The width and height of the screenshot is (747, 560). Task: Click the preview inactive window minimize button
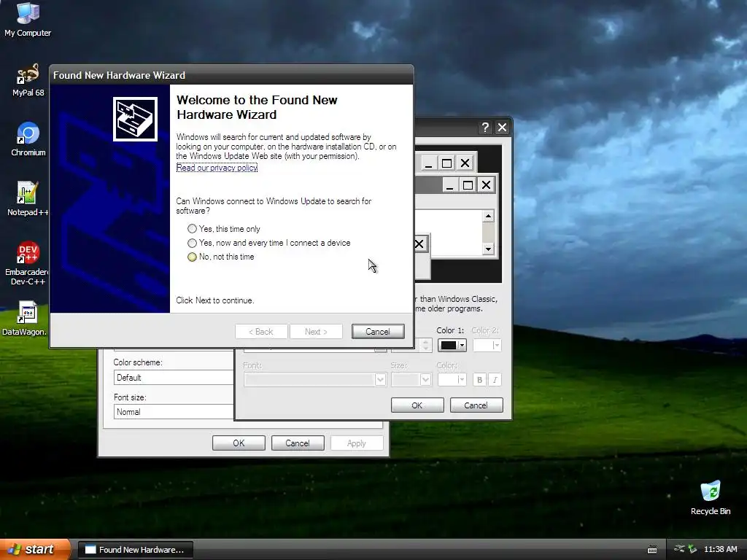pos(427,163)
